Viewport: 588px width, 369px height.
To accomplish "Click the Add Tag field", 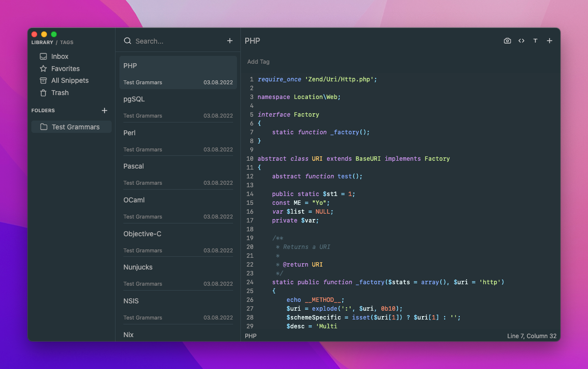I will 259,62.
